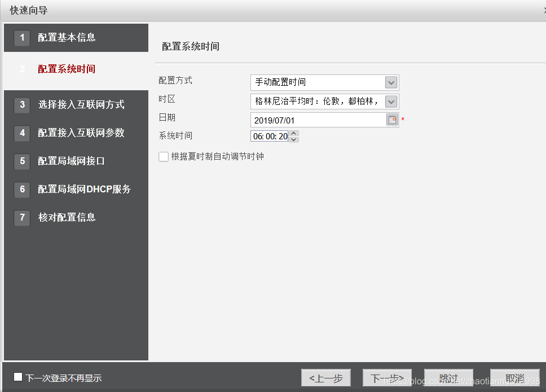
Task: Expand the 时区 dropdown arrow
Action: 391,102
